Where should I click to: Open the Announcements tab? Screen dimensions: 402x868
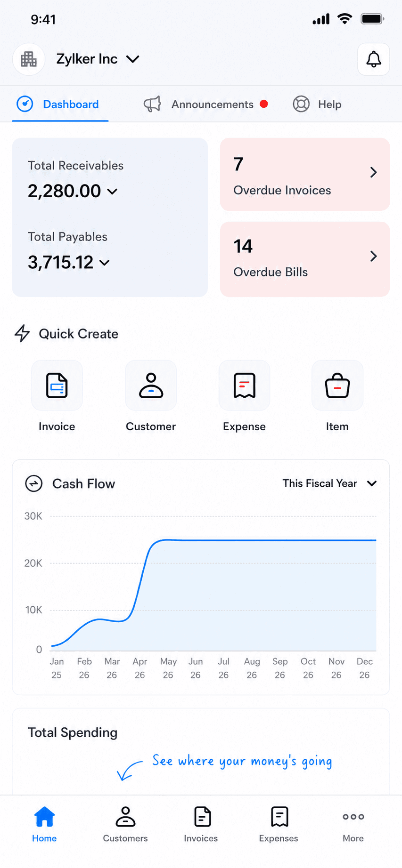pyautogui.click(x=206, y=104)
